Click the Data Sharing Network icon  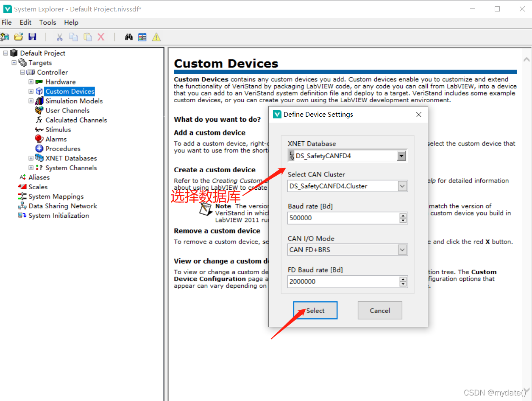pyautogui.click(x=22, y=206)
